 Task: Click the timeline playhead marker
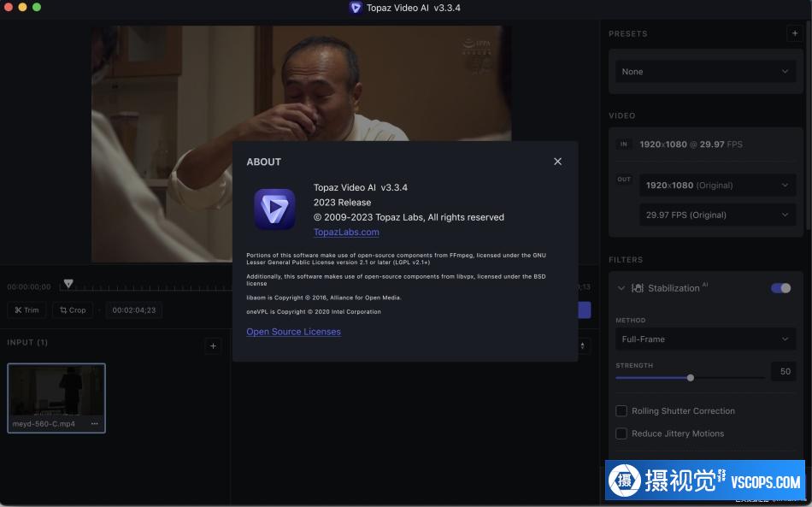[x=68, y=283]
